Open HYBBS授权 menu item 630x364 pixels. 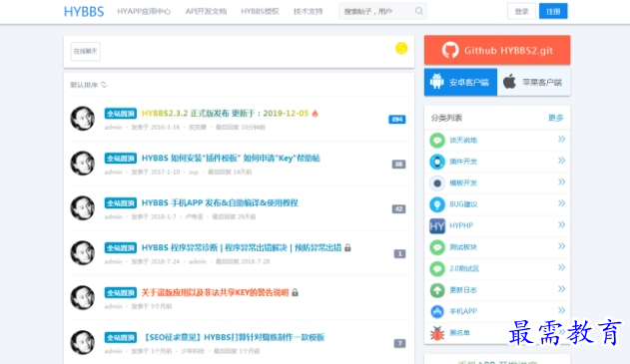pos(260,11)
